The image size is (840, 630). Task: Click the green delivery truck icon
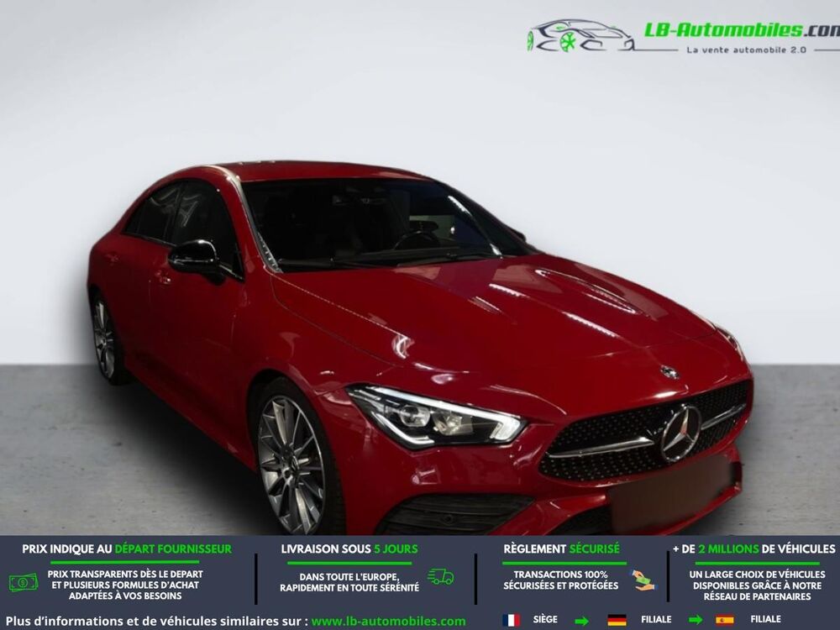click(440, 576)
